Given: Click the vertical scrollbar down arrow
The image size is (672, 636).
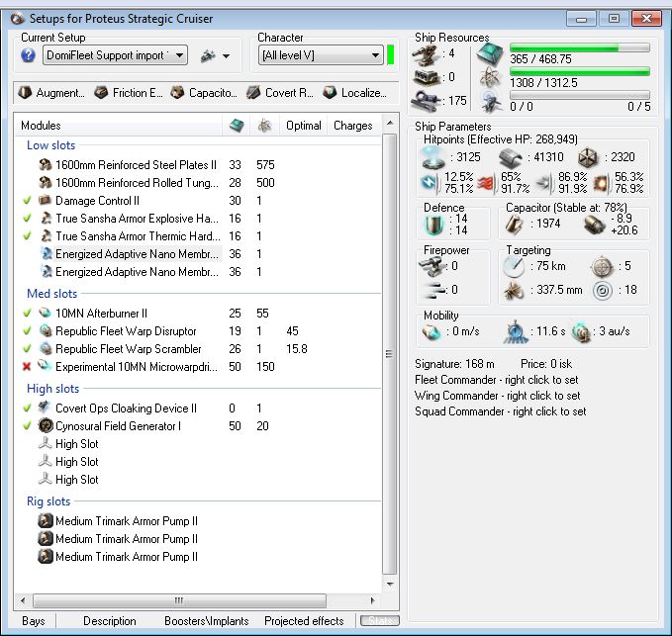Looking at the screenshot, I should pyautogui.click(x=390, y=584).
